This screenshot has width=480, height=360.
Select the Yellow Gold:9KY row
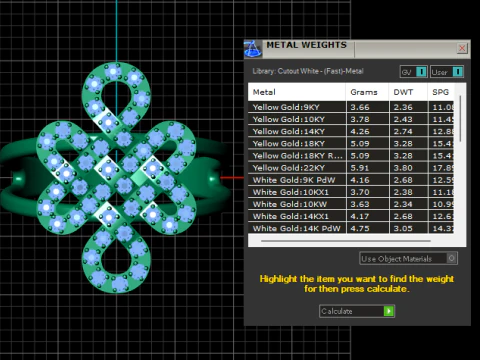351,107
